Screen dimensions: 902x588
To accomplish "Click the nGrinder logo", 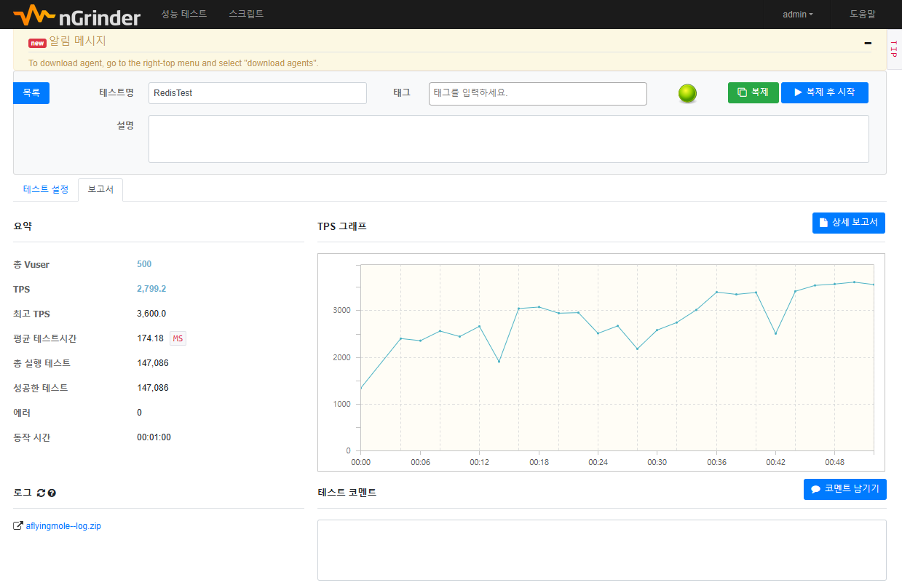I will [76, 15].
